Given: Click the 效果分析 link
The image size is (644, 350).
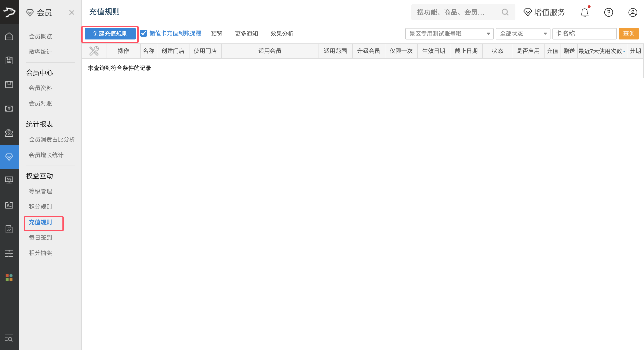Looking at the screenshot, I should pos(282,34).
